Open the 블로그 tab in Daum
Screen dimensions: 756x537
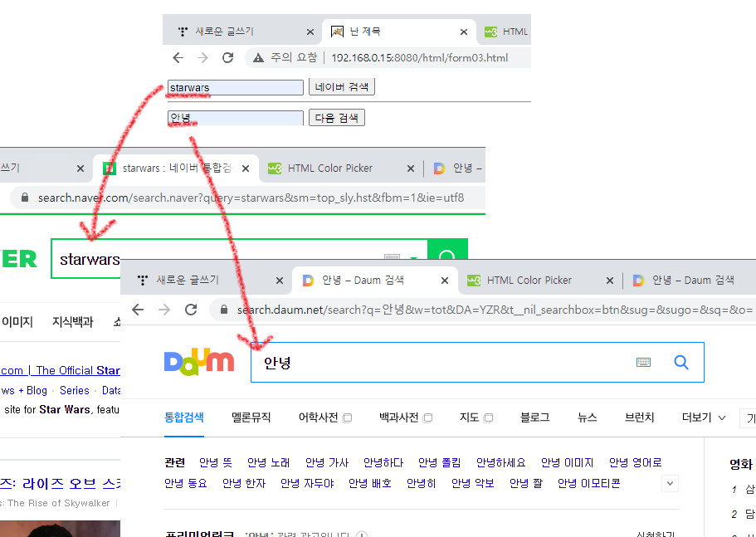tap(534, 417)
